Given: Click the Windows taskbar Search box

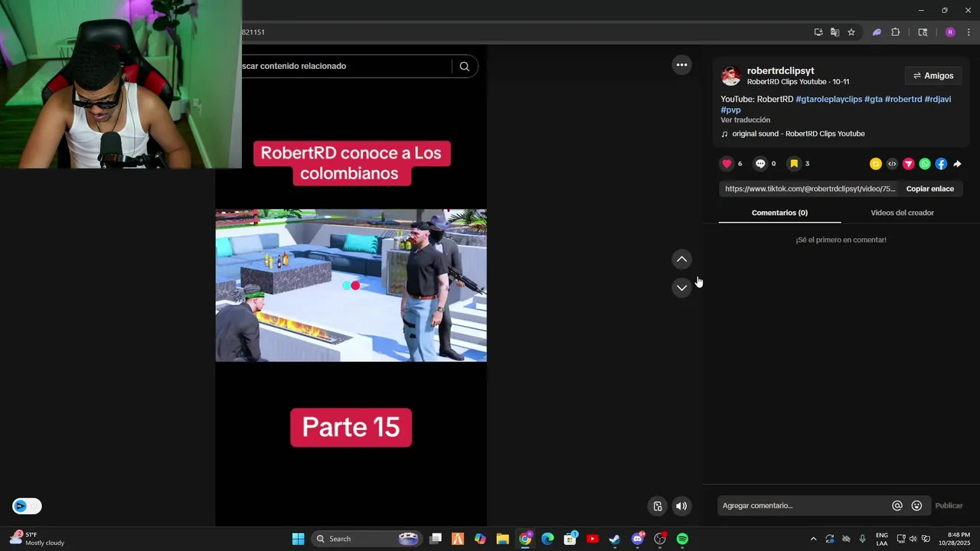Looking at the screenshot, I should (365, 539).
